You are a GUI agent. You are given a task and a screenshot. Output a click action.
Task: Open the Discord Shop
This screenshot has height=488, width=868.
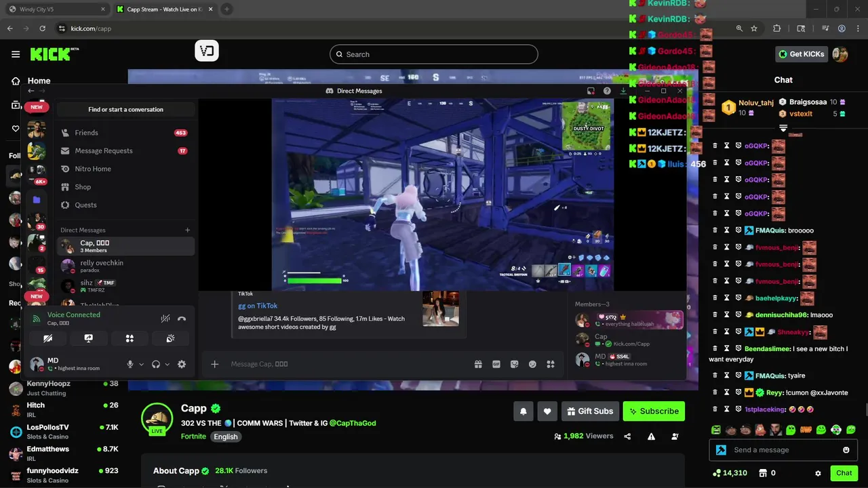[x=125, y=187]
